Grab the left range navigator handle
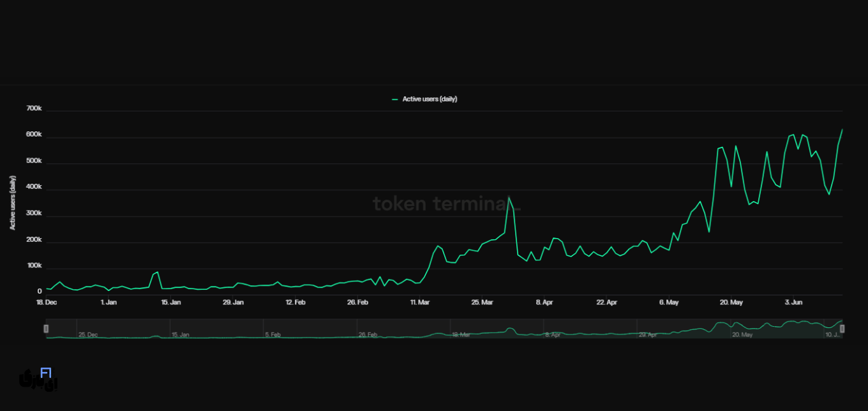Viewport: 868px width, 411px height. 46,328
